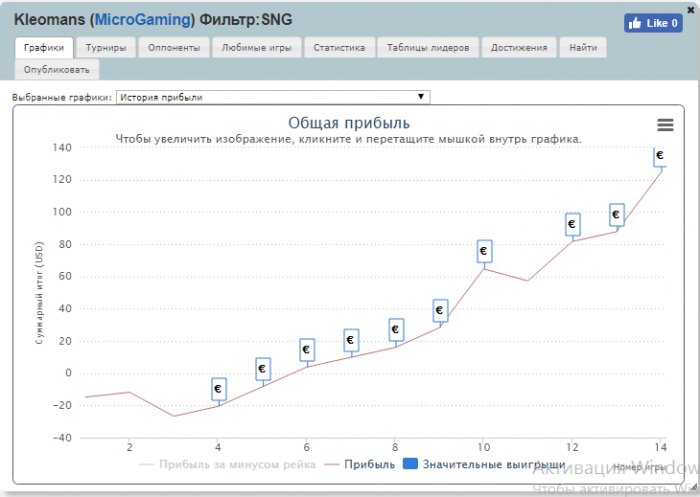The image size is (700, 497).
Task: Switch to the Турниры tab
Action: tap(106, 47)
